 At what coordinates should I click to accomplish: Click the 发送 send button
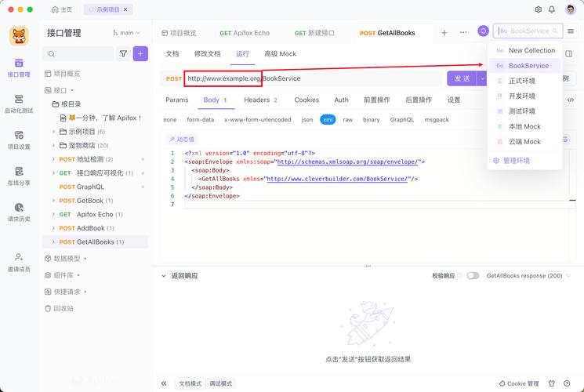(462, 78)
